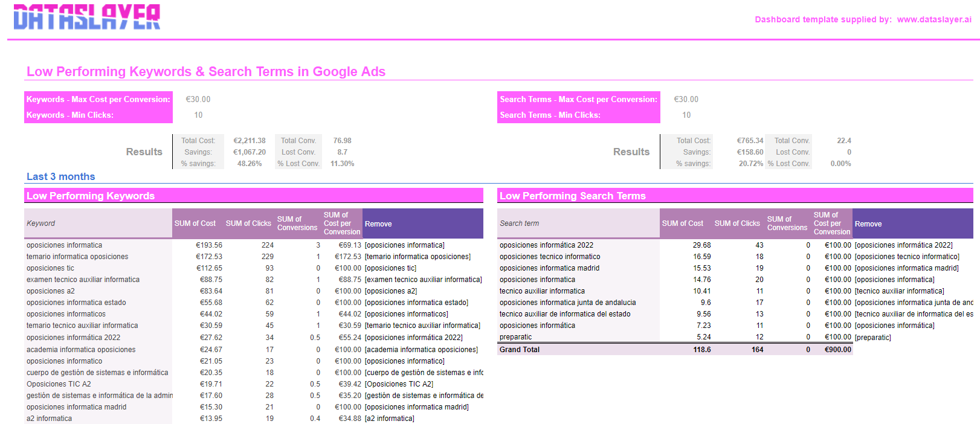This screenshot has width=980, height=424.
Task: Click the '[examen tecnico auxiliar informatica]' remove entry
Action: 423,280
